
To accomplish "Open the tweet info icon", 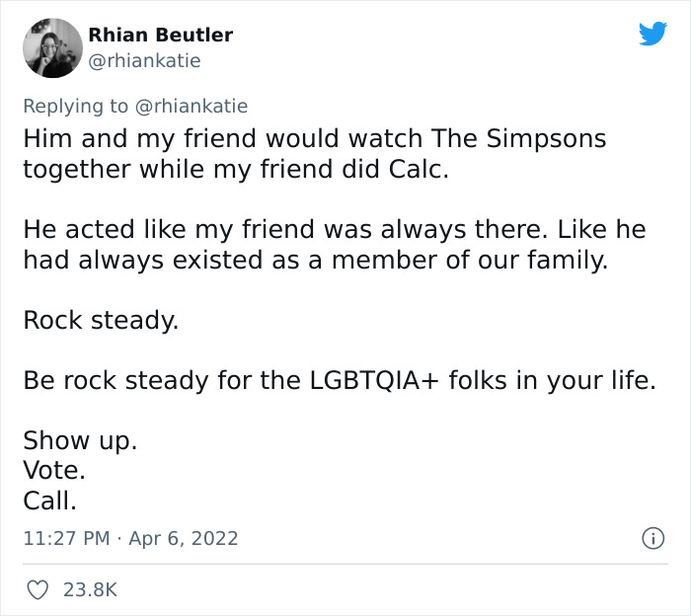I will tap(652, 539).
